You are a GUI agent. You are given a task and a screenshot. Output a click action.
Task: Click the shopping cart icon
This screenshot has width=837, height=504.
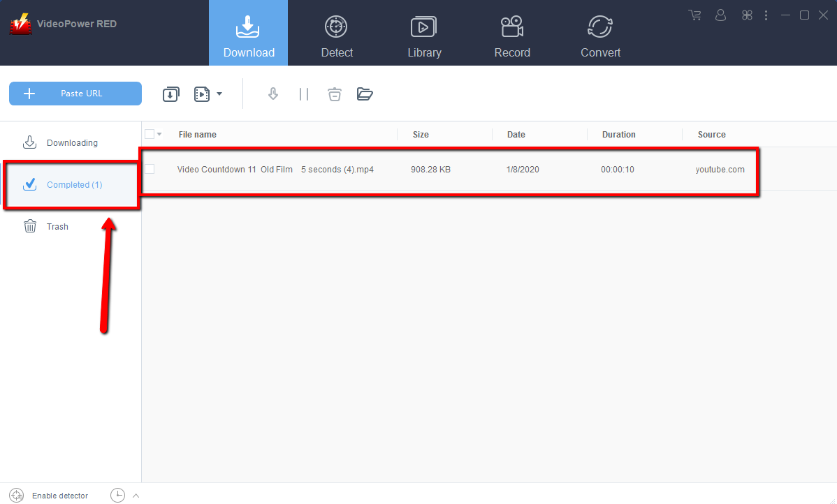tap(694, 15)
